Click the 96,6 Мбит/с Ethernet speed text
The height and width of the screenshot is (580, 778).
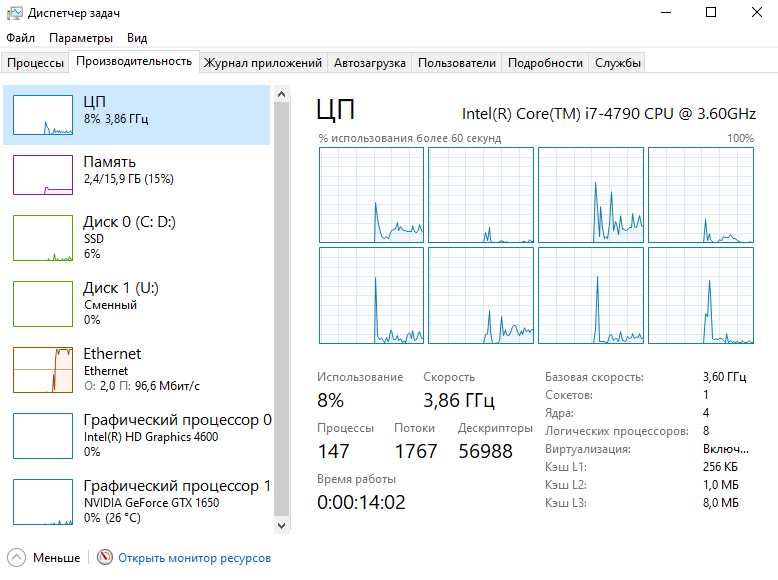pos(167,386)
